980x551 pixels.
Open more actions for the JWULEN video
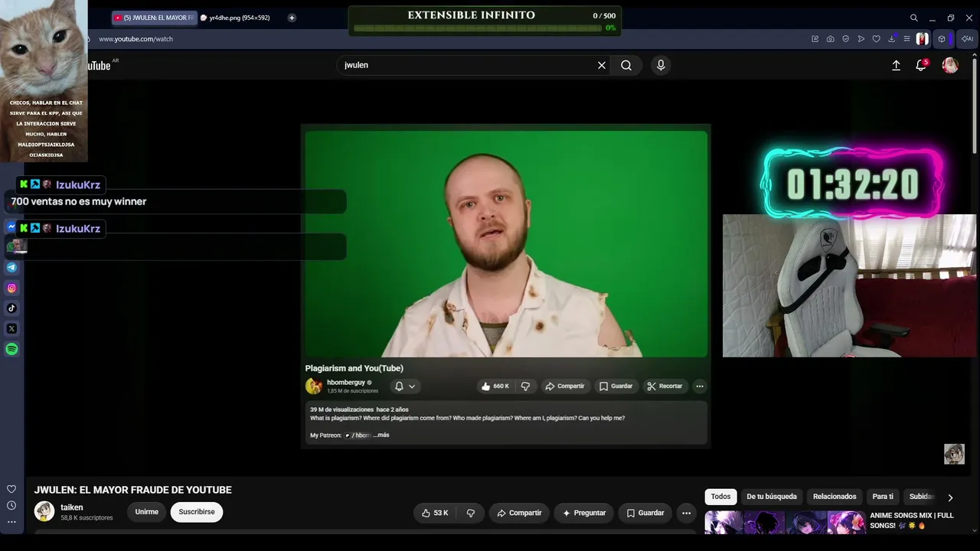click(687, 513)
